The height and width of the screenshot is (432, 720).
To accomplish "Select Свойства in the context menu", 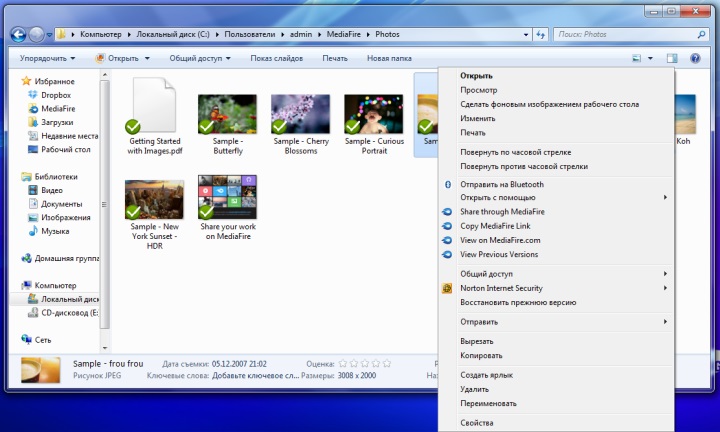I will point(476,423).
